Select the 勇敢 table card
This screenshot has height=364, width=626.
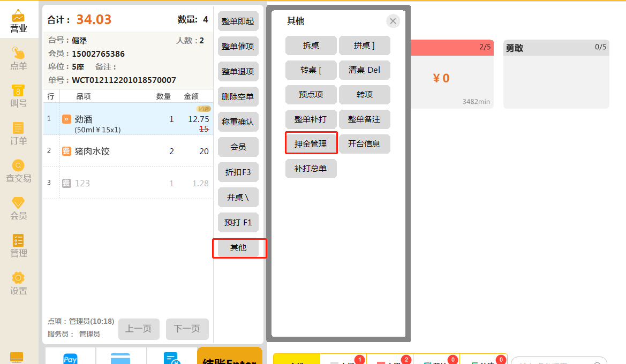556,74
